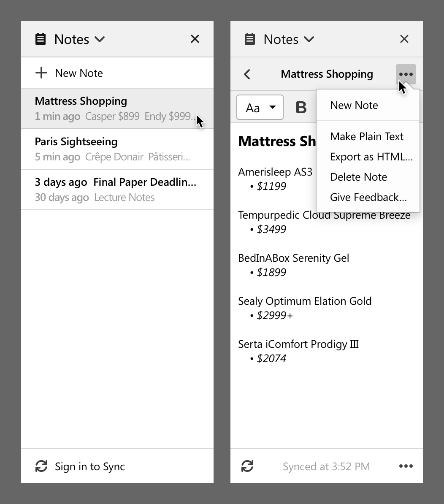Open the Paris Sightseeing note
This screenshot has width=444, height=504.
(117, 149)
